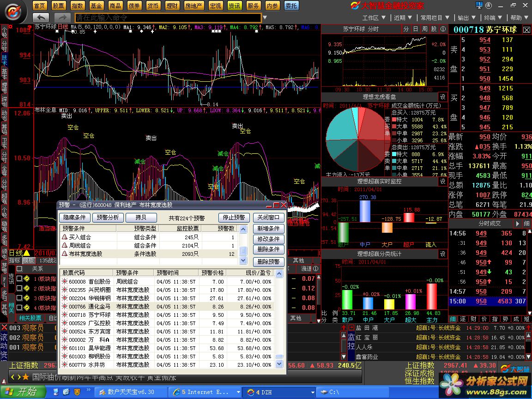Select the 000766 通化金马 alert row
The height and width of the screenshot is (399, 532).
click(167, 306)
